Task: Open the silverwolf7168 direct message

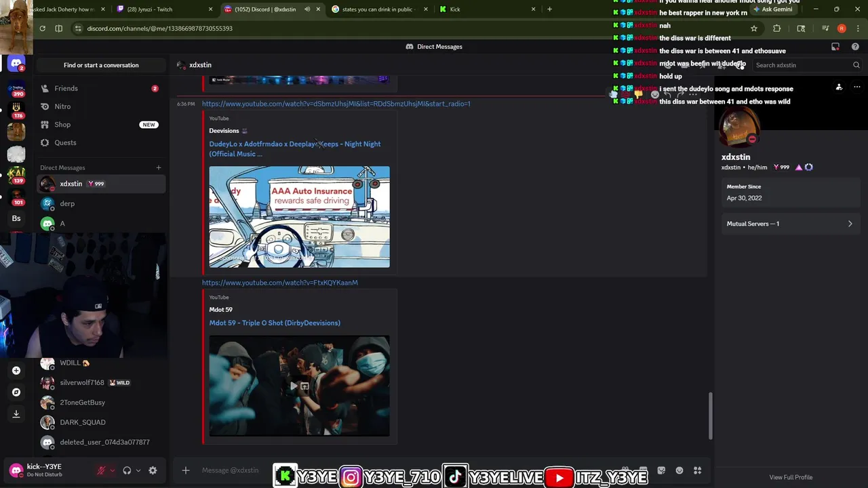Action: coord(101,382)
